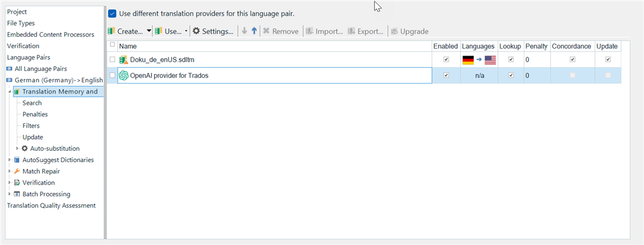
Task: Click the Name column header
Action: (x=275, y=46)
